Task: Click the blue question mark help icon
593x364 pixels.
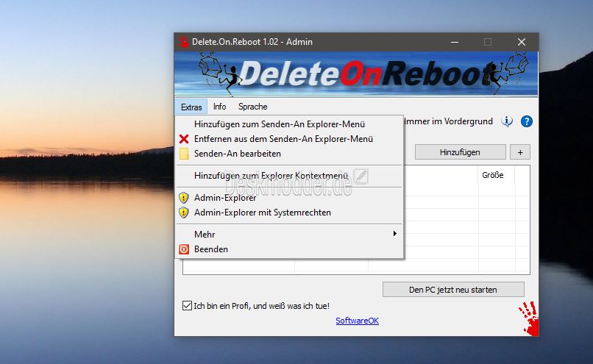Action: (527, 121)
